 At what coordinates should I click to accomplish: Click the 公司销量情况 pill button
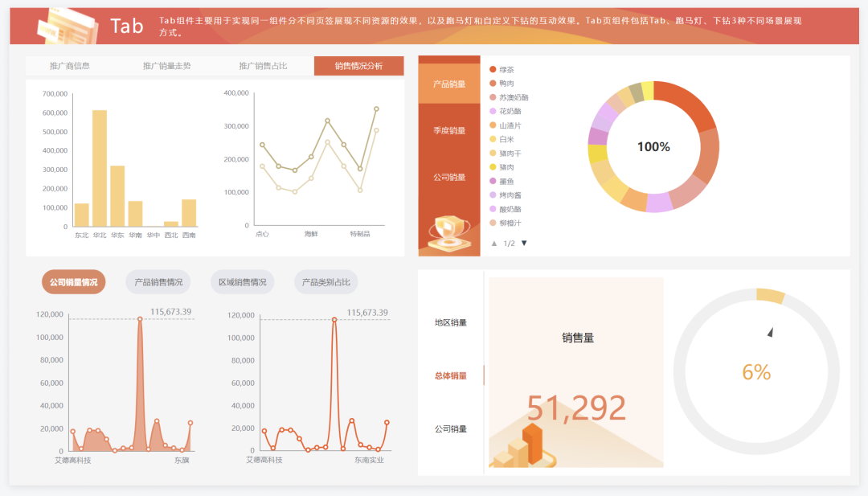[x=74, y=282]
